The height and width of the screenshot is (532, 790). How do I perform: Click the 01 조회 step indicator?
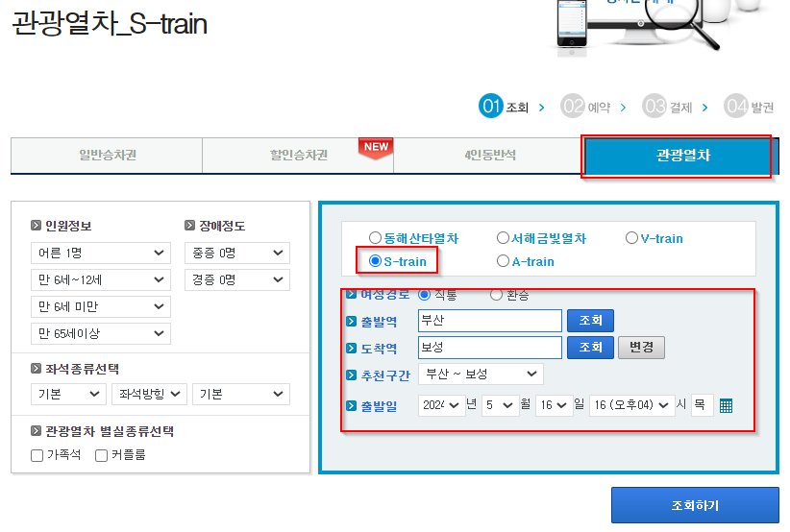click(504, 107)
